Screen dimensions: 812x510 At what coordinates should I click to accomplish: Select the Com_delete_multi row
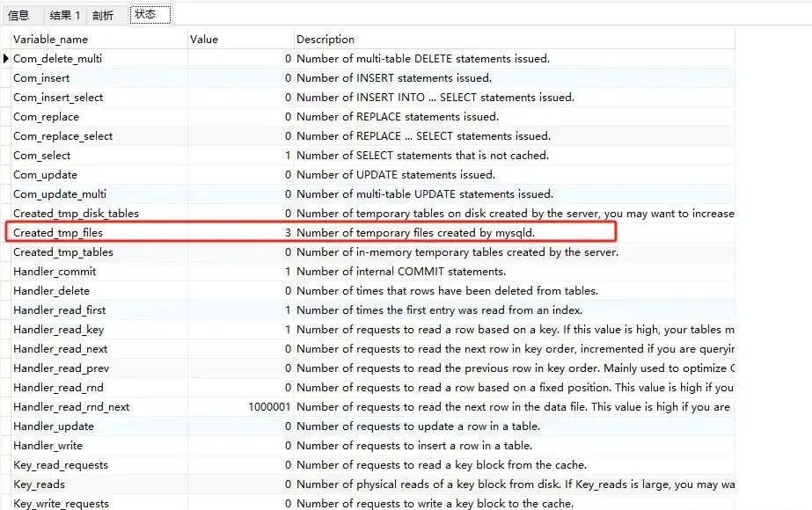51,59
